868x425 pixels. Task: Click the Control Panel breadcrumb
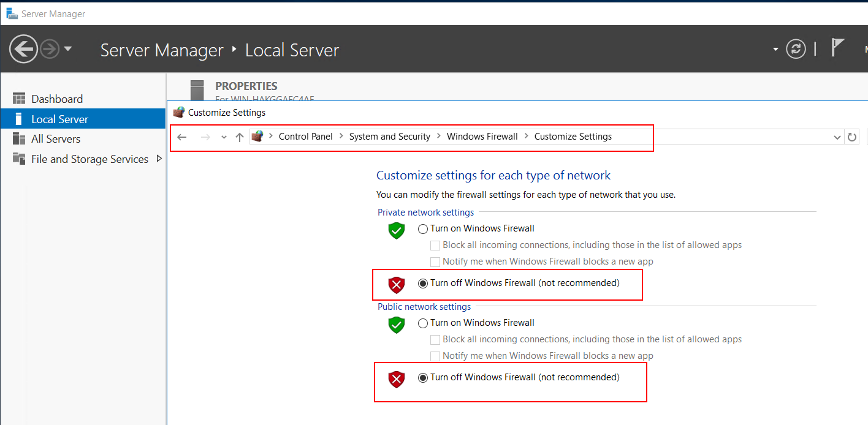click(x=305, y=137)
